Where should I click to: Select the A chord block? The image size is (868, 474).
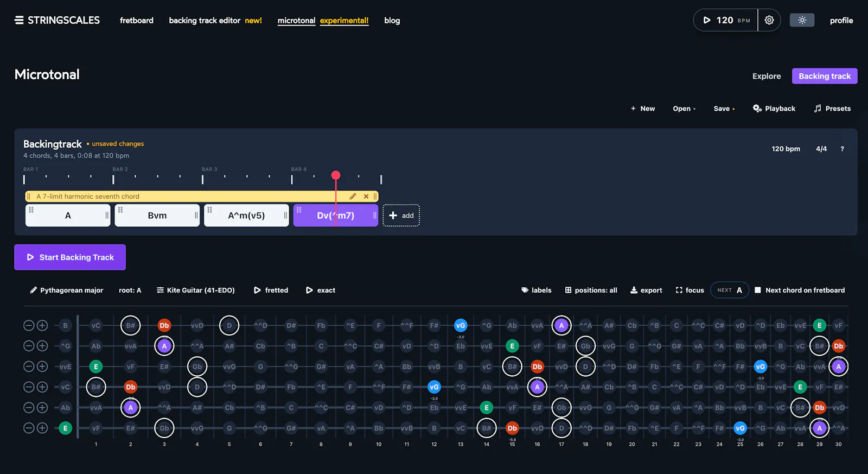tap(68, 216)
